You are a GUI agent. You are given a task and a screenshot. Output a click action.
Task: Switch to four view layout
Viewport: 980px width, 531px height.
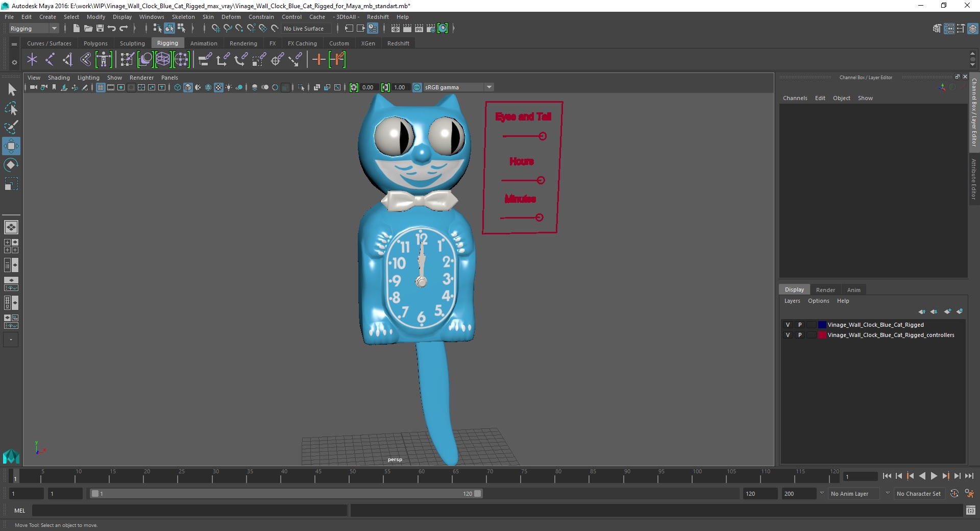pos(11,246)
